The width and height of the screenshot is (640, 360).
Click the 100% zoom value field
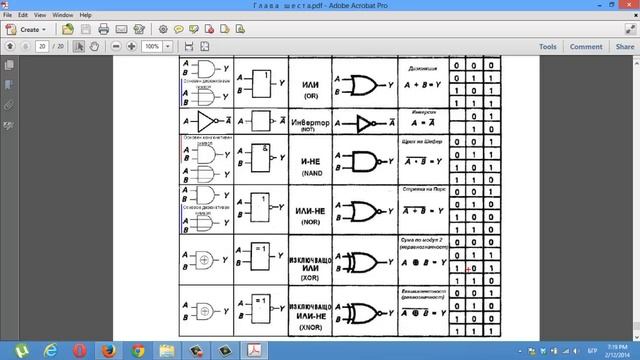[x=152, y=47]
